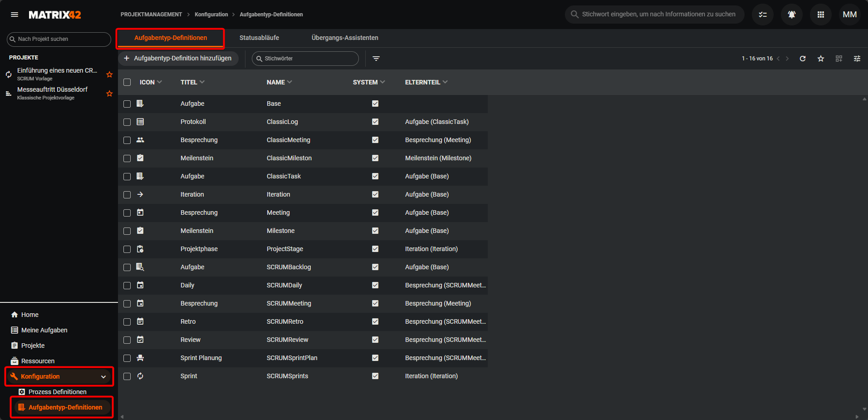Open the hamburger navigation menu
Screen dimensions: 868x420
pyautogui.click(x=15, y=15)
